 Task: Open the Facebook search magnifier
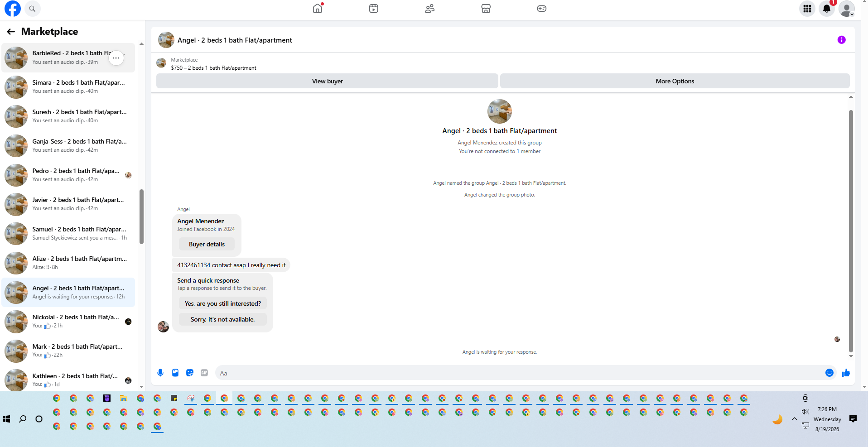point(32,9)
